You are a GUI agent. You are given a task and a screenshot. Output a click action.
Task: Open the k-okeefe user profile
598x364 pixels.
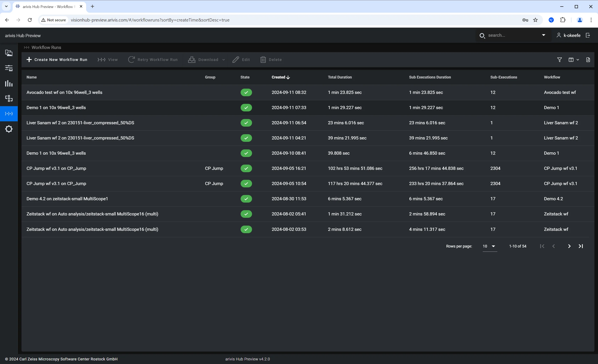[569, 35]
